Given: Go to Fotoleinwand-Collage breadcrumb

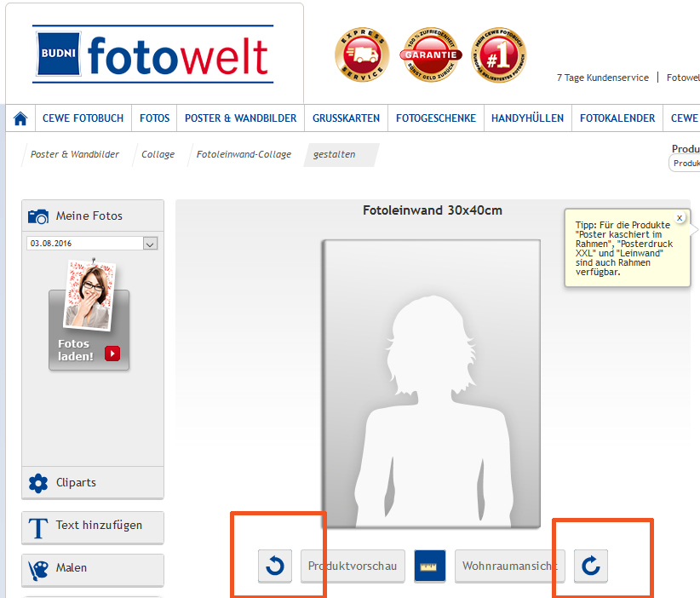Looking at the screenshot, I should pyautogui.click(x=244, y=154).
